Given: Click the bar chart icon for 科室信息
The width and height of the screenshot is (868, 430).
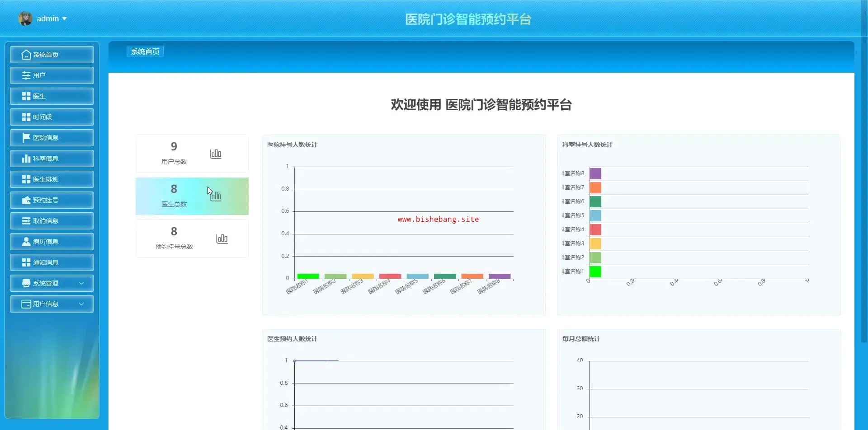Looking at the screenshot, I should click(26, 159).
